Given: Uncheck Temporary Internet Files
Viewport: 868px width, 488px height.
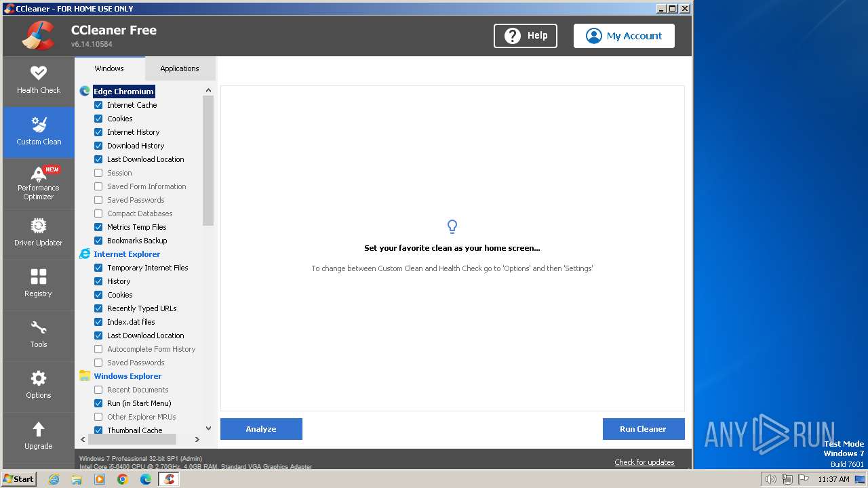Looking at the screenshot, I should pos(98,268).
